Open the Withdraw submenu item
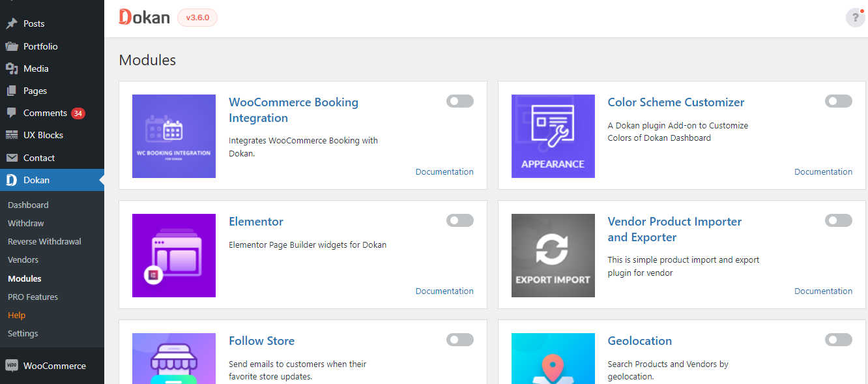868x384 pixels. [26, 223]
